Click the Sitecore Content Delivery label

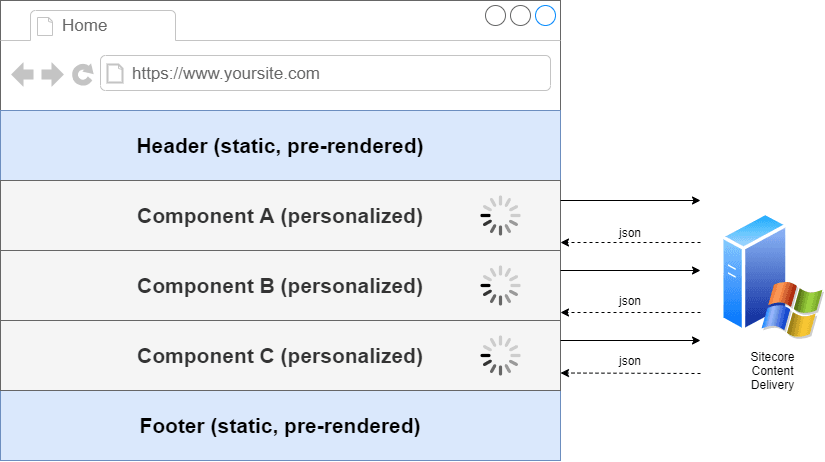click(771, 371)
